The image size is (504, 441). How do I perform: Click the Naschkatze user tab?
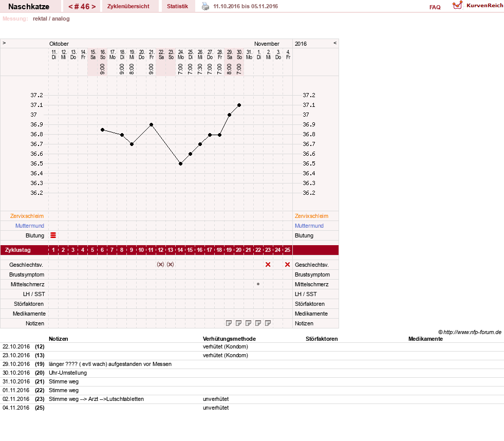coord(29,7)
